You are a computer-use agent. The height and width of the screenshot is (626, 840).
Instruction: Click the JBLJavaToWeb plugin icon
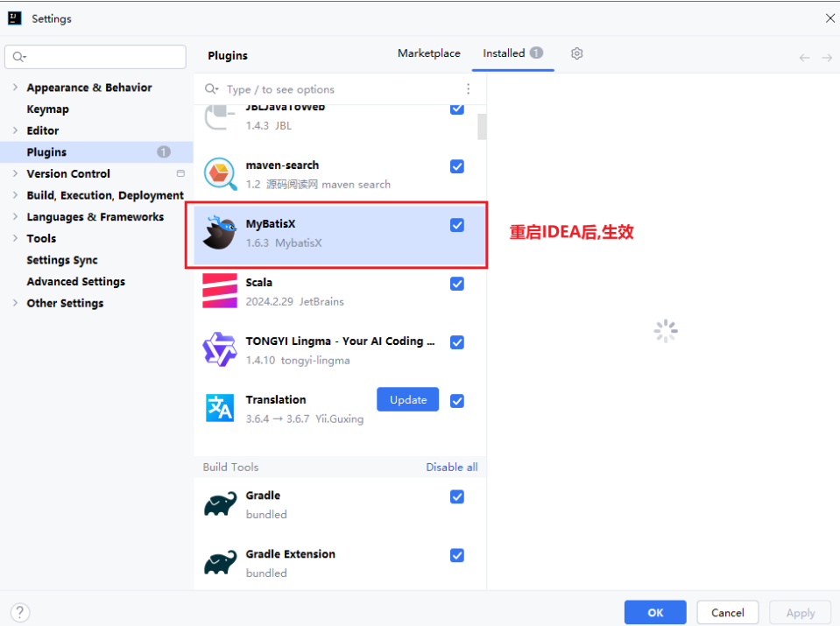pyautogui.click(x=220, y=117)
